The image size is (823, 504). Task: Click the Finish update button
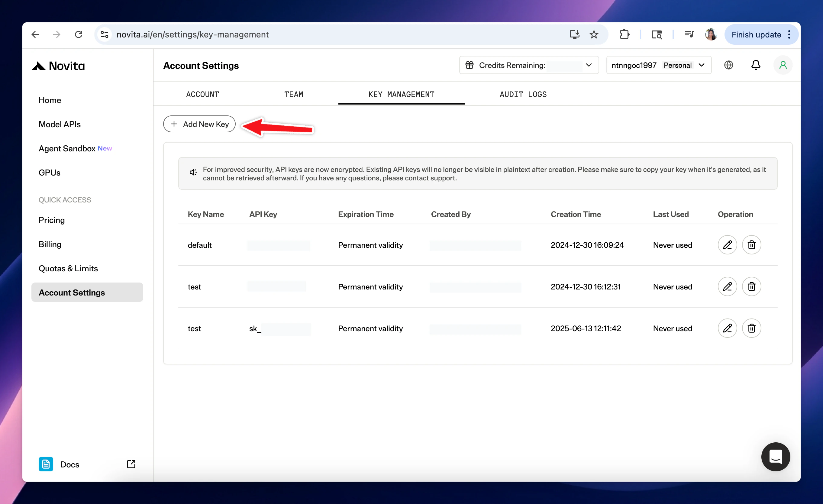756,34
